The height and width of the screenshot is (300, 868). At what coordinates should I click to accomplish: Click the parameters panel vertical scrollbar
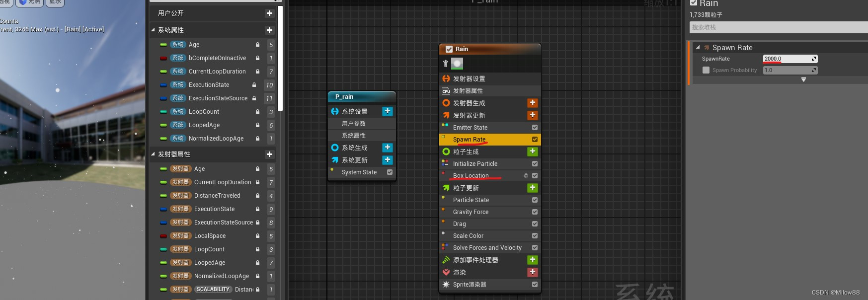(280, 59)
